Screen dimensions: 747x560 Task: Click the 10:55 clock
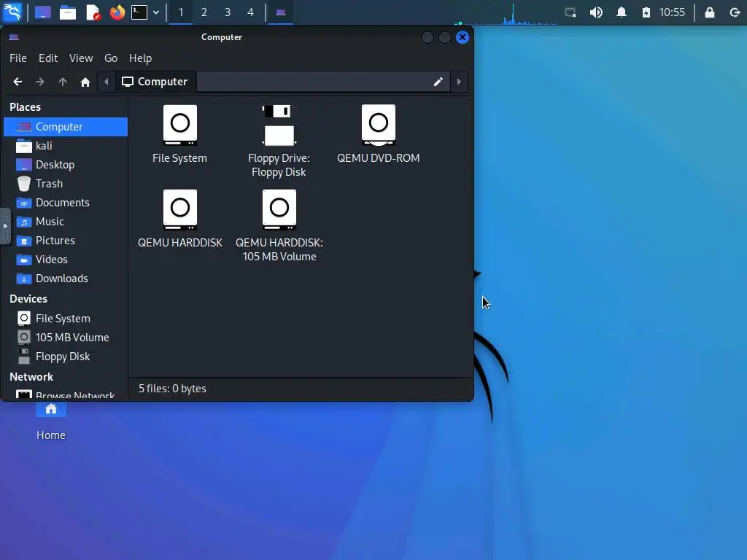click(x=672, y=12)
